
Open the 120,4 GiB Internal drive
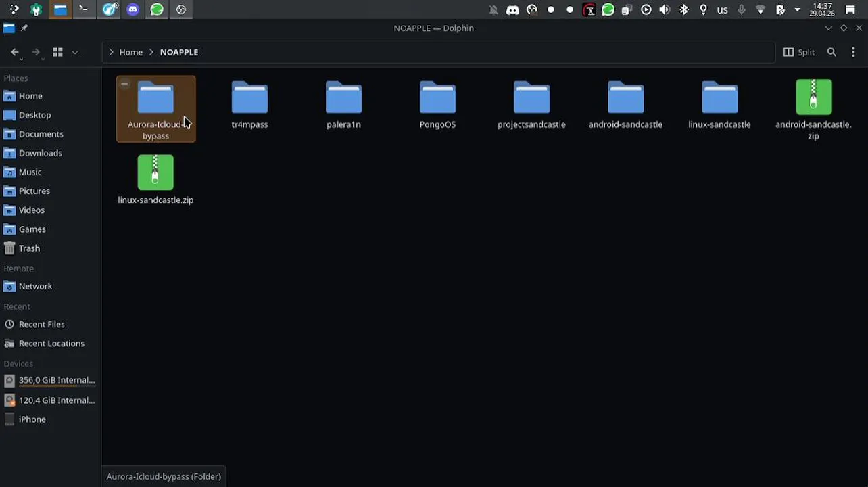pos(51,400)
